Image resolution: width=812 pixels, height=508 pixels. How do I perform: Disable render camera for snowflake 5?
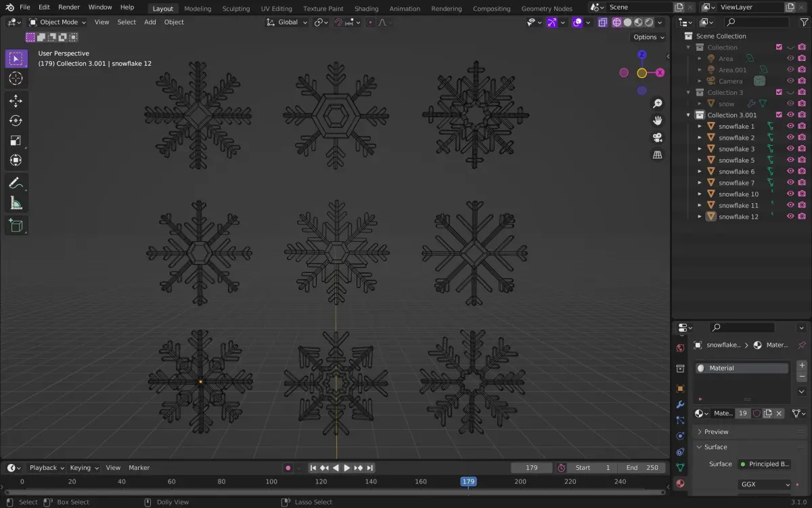[x=802, y=160]
